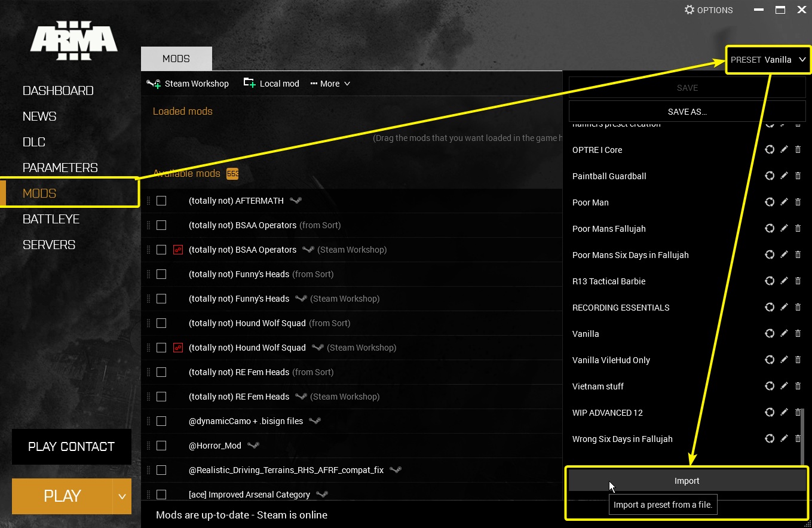Open launcher Options via the gear icon
The image size is (812, 528).
(690, 10)
